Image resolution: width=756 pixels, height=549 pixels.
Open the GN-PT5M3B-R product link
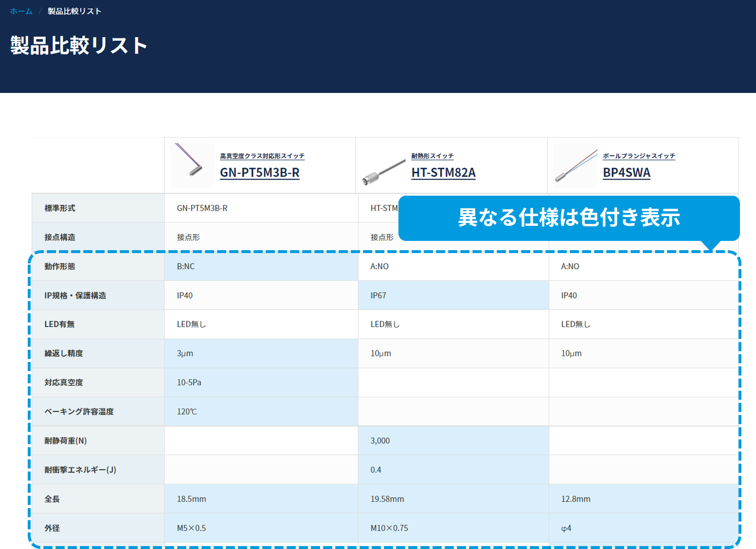(260, 173)
